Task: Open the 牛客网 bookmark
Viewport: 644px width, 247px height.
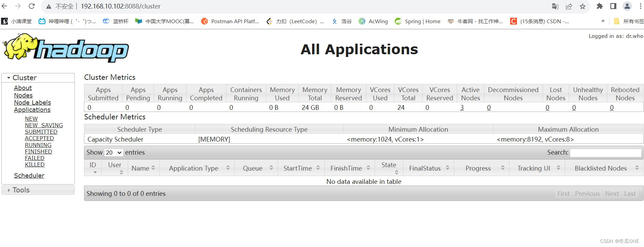Action: pos(475,21)
